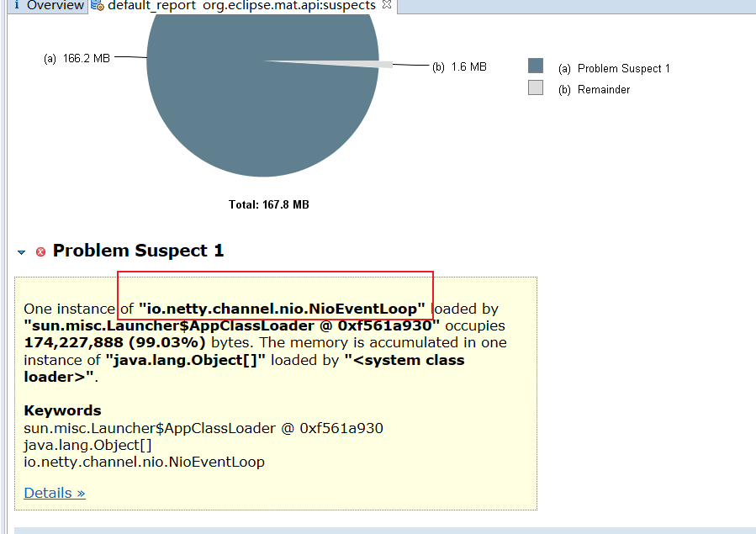This screenshot has width=756, height=534.
Task: Click the red error icon beside Problem Suspect 1
Action: (x=40, y=252)
